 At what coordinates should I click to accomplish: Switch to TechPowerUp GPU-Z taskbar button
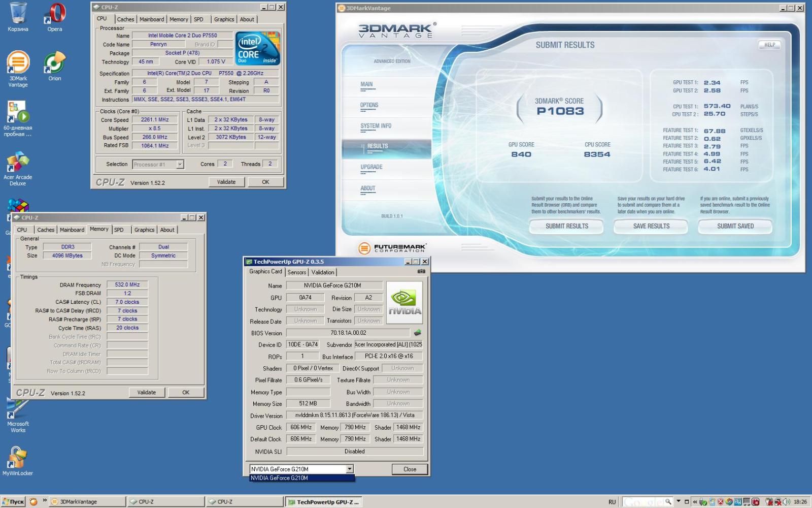pos(323,502)
